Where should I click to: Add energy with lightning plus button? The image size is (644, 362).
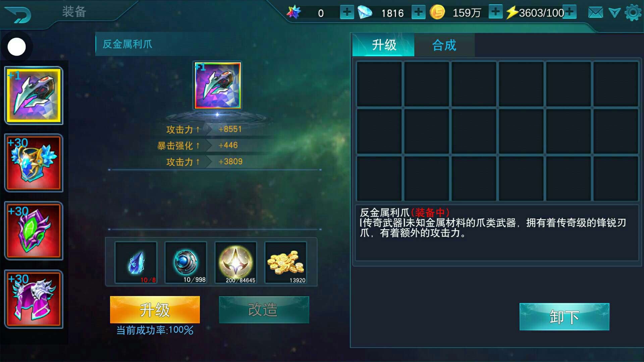(x=570, y=12)
